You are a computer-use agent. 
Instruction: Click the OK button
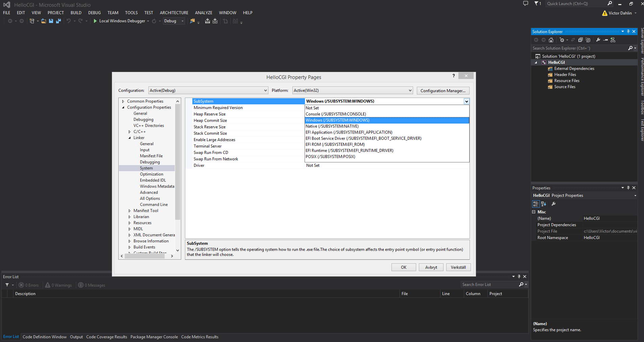click(404, 267)
